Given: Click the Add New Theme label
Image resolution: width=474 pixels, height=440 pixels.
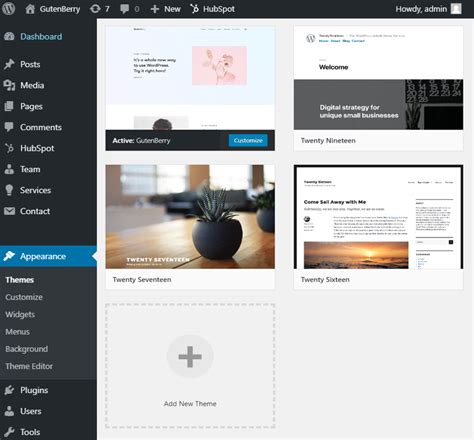Looking at the screenshot, I should [x=190, y=404].
